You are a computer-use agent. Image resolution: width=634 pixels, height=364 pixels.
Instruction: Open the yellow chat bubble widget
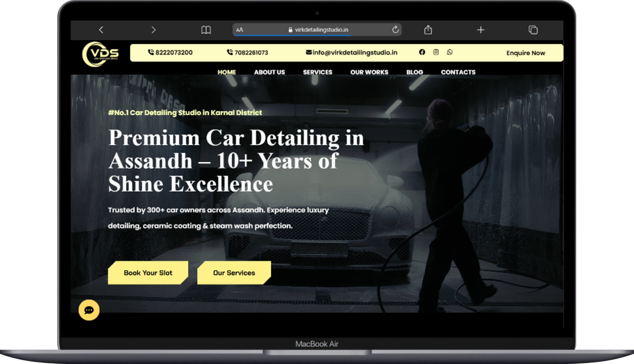click(x=89, y=310)
